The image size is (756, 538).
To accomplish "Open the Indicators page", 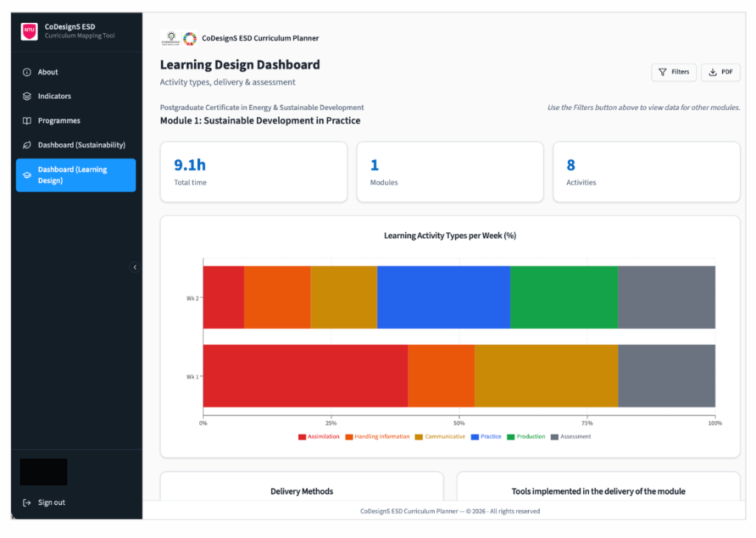I will (x=76, y=97).
